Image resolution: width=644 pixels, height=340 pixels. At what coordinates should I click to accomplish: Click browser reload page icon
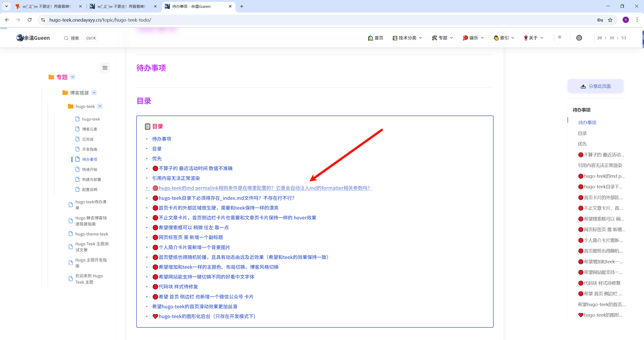[30, 20]
